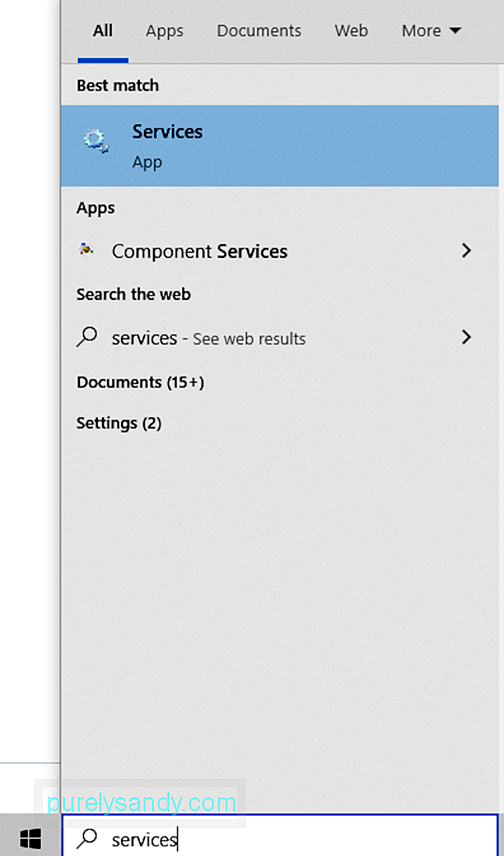The width and height of the screenshot is (504, 856).
Task: Show the Settings (2) results
Action: pos(119,423)
